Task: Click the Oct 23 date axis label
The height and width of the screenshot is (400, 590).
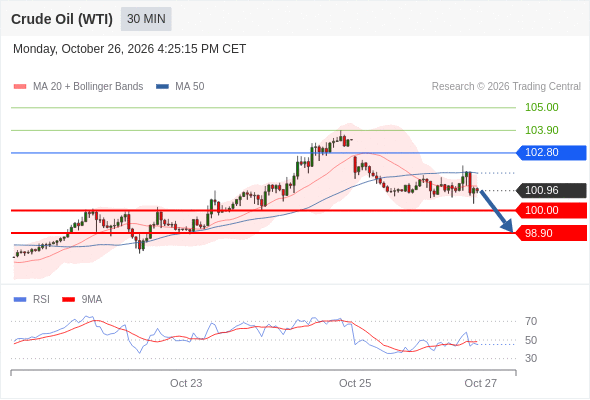Action: [186, 383]
